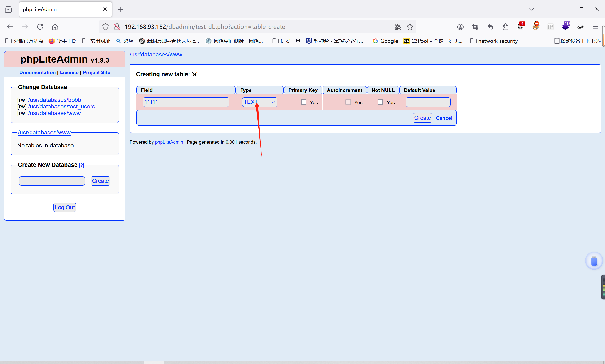The image size is (605, 364).
Task: Open the Firefox hamburger application menu
Action: pyautogui.click(x=596, y=27)
